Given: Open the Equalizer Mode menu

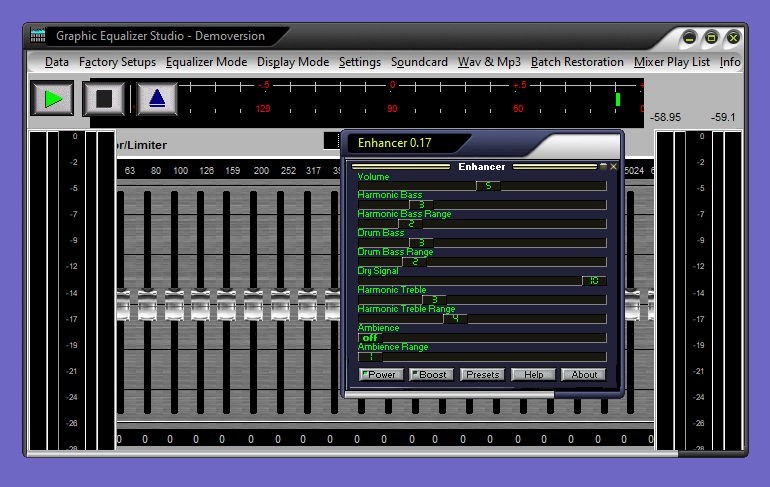Looking at the screenshot, I should (206, 62).
